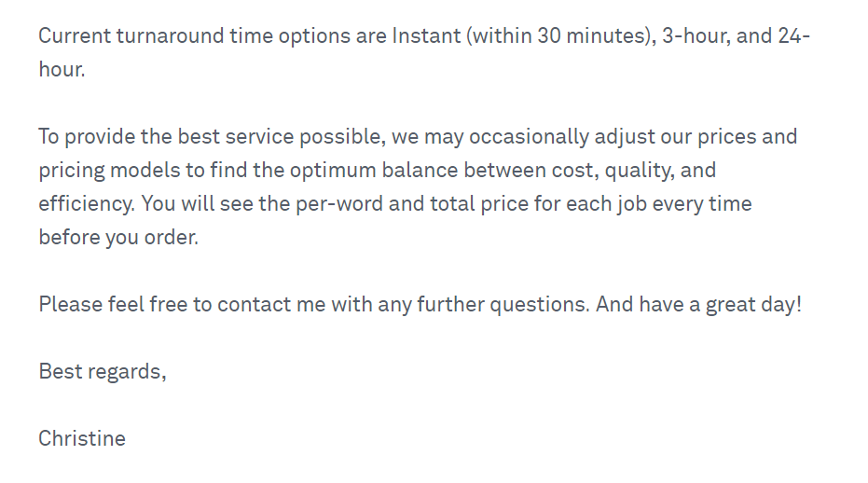Screen dimensions: 868x483
Task: Click the word "per-word"
Action: [338, 204]
